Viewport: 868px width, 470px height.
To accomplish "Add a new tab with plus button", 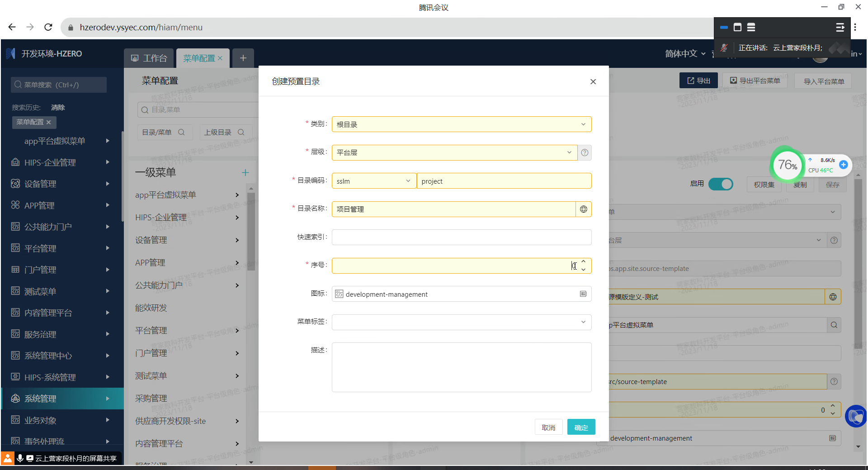I will 243,58.
